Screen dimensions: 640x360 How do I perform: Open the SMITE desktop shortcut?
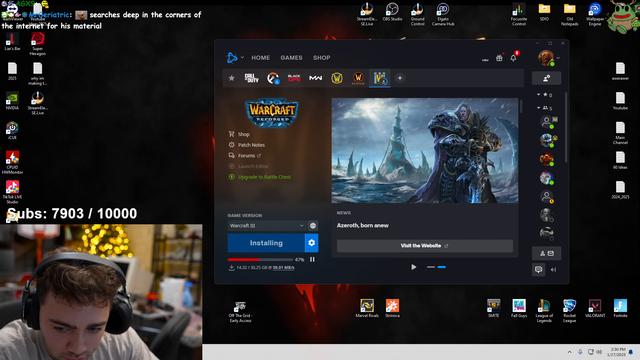point(493,308)
